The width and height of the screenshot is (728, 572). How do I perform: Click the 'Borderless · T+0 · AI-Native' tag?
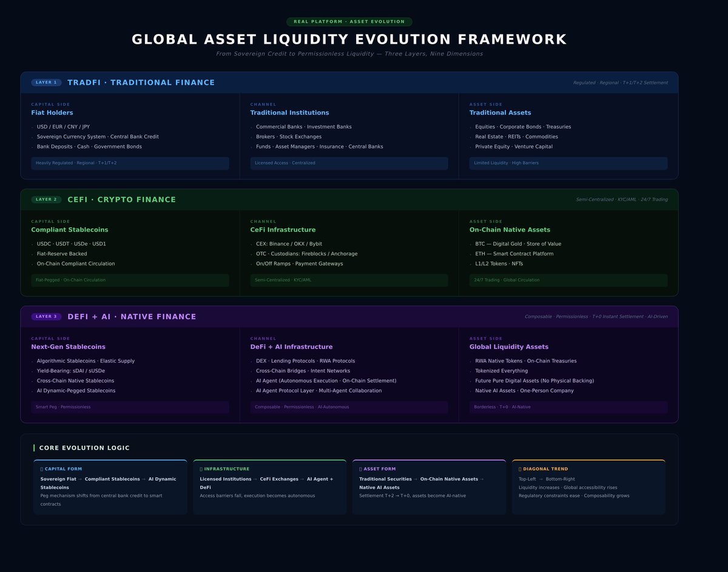click(x=568, y=407)
